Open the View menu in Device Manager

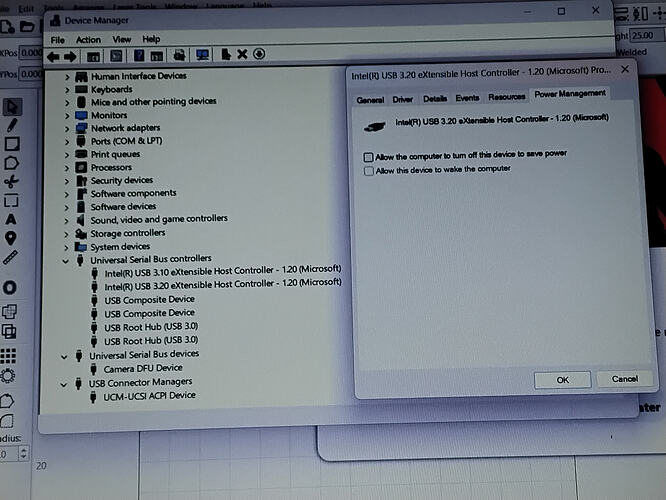[x=121, y=40]
